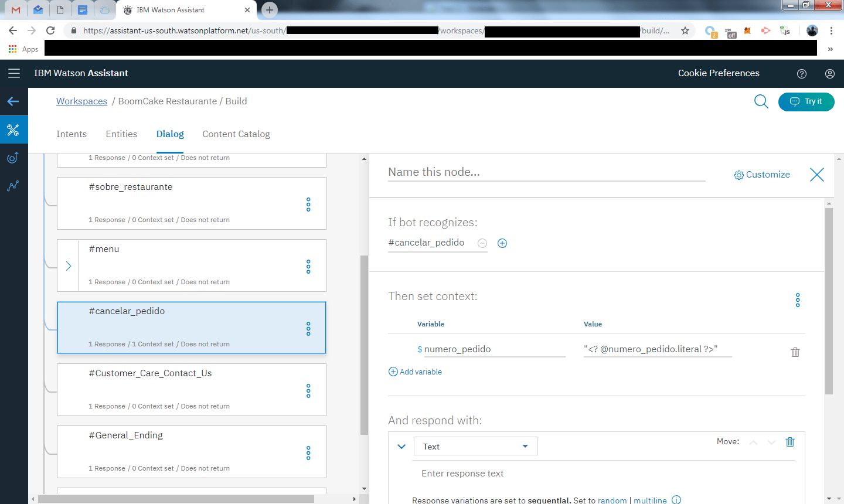Show hidden bookmarks with the chevron
844x504 pixels.
pos(830,49)
